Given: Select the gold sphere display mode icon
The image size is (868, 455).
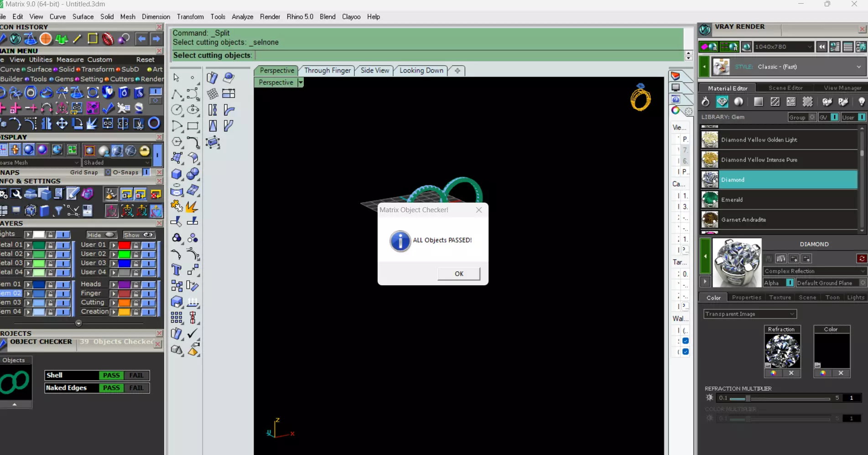Looking at the screenshot, I should tap(144, 150).
